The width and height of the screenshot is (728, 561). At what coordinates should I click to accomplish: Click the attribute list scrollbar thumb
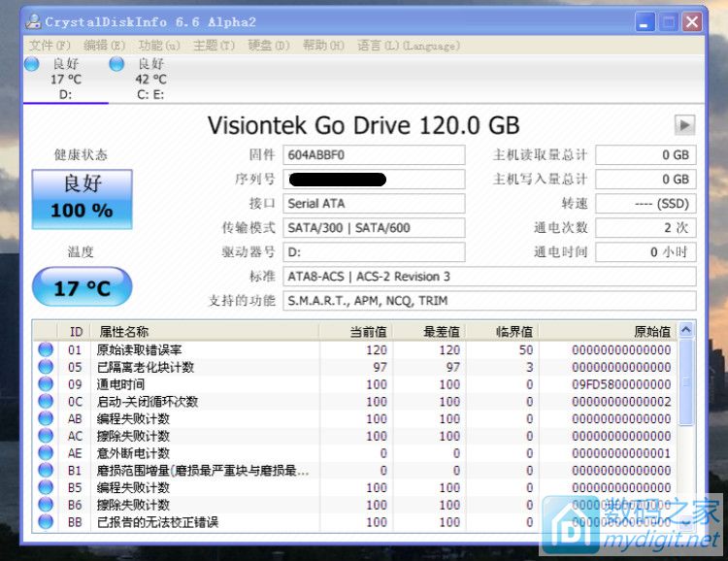click(x=686, y=382)
